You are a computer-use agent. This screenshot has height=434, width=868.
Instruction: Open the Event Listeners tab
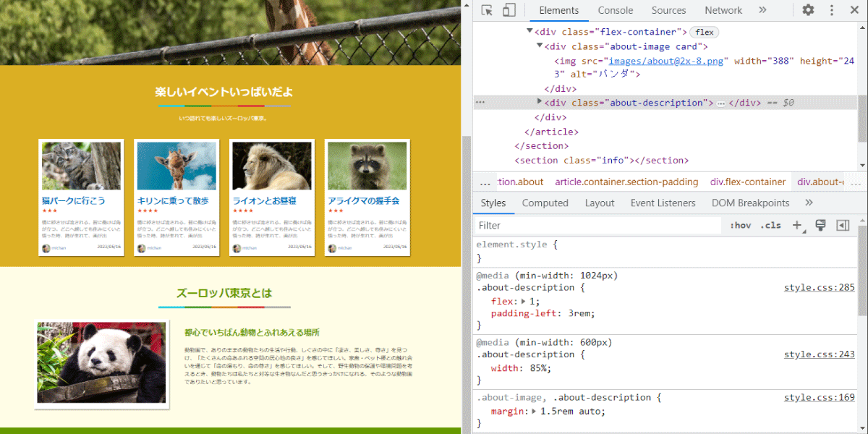point(663,203)
